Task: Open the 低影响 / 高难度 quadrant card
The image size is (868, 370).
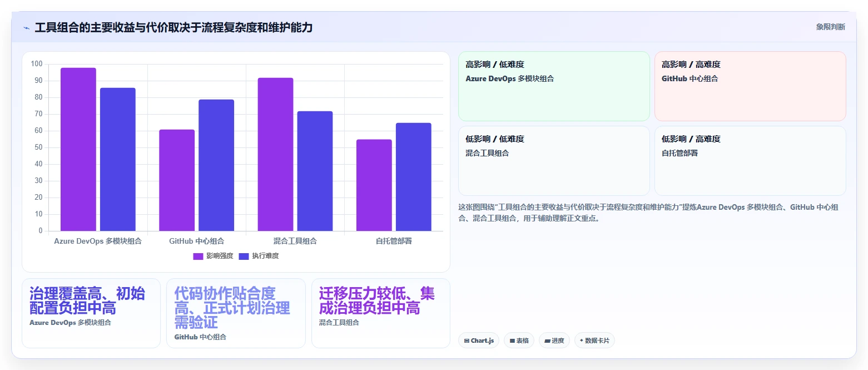Action: click(x=750, y=161)
